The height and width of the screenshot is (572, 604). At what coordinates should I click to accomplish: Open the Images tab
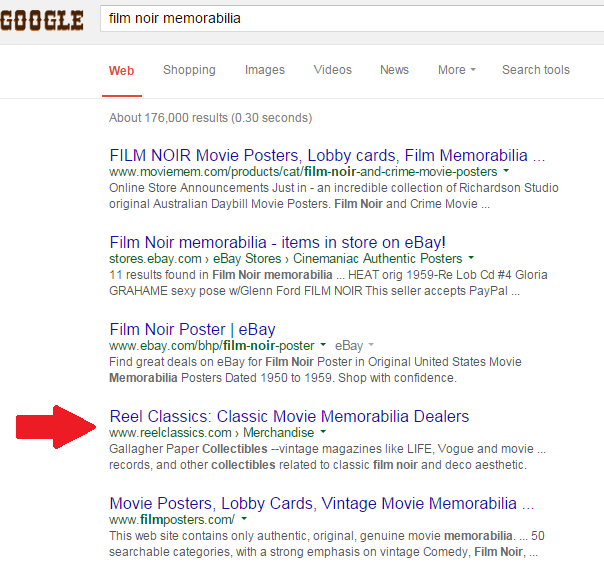265,70
